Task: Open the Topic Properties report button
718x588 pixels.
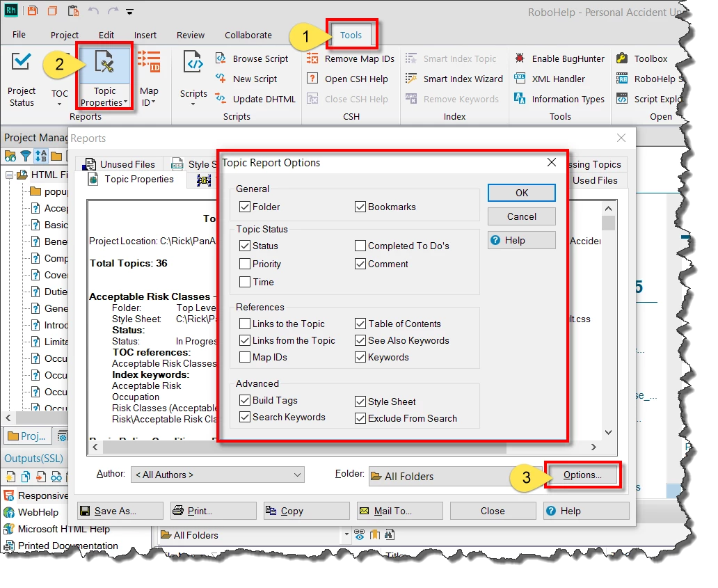Action: tap(105, 77)
